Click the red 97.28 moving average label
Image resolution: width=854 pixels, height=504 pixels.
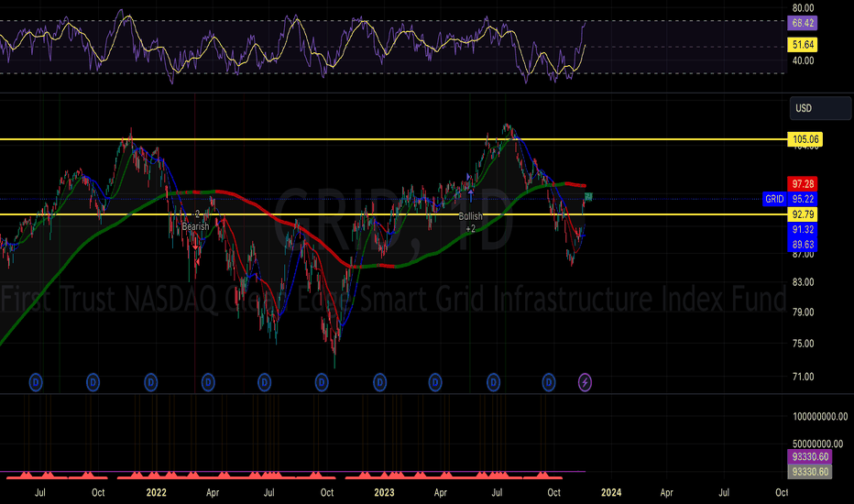[803, 183]
